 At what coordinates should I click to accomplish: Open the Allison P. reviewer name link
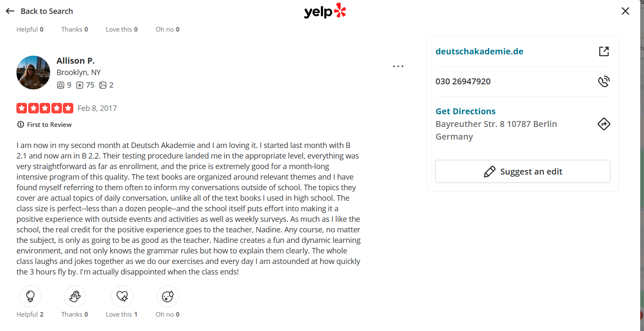point(75,61)
